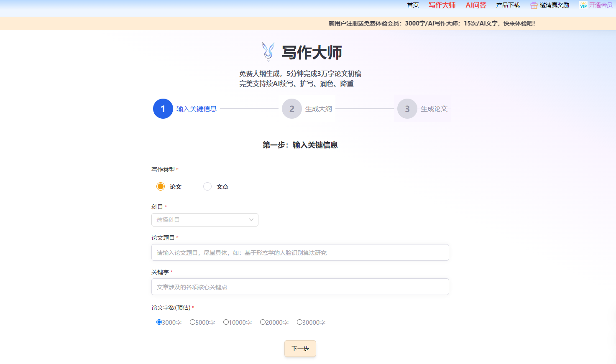Click the step 2 circle for 生成大纲

point(291,109)
